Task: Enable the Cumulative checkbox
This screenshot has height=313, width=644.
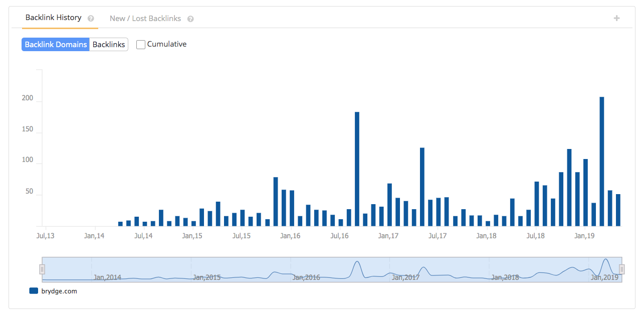Action: (141, 44)
